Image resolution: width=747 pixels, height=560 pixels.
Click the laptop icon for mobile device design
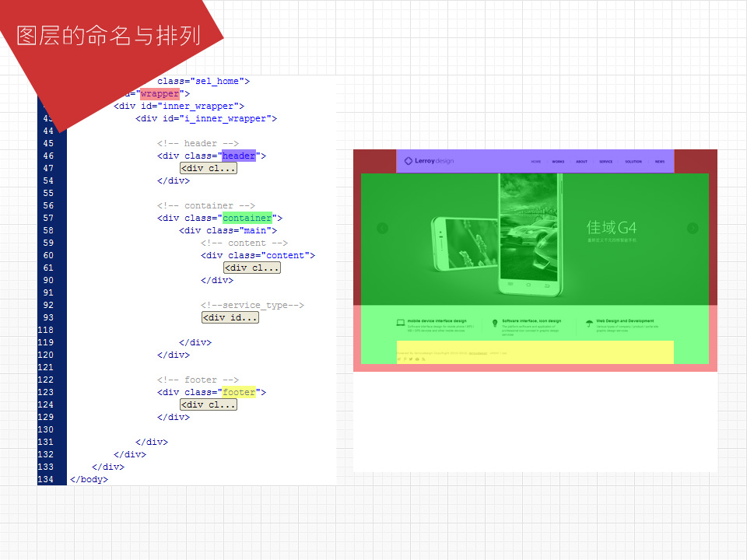401,323
